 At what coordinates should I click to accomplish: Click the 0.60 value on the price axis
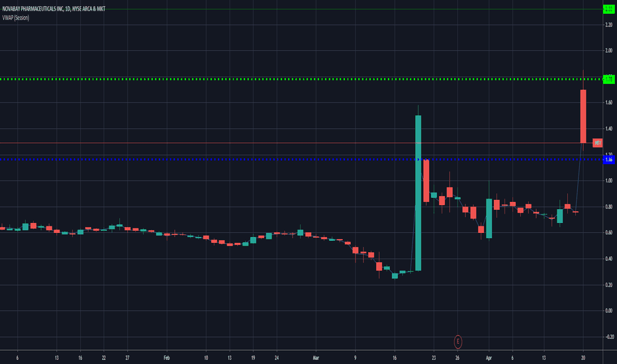[609, 232]
